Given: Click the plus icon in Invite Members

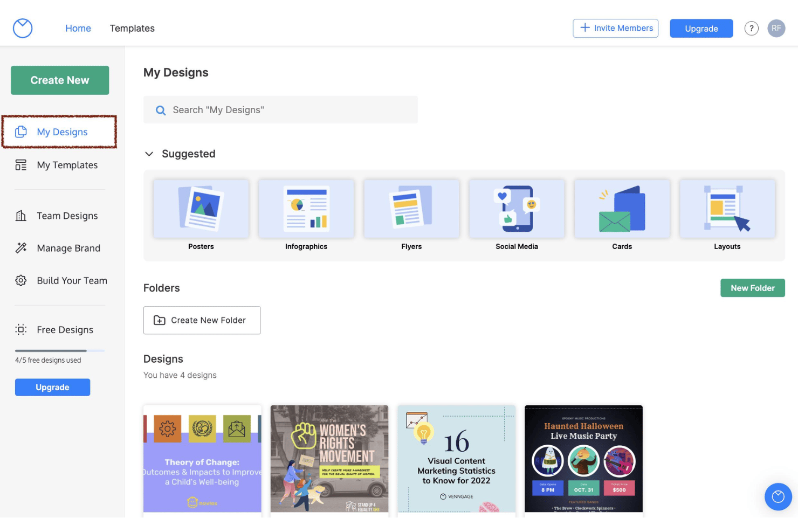Looking at the screenshot, I should coord(584,27).
